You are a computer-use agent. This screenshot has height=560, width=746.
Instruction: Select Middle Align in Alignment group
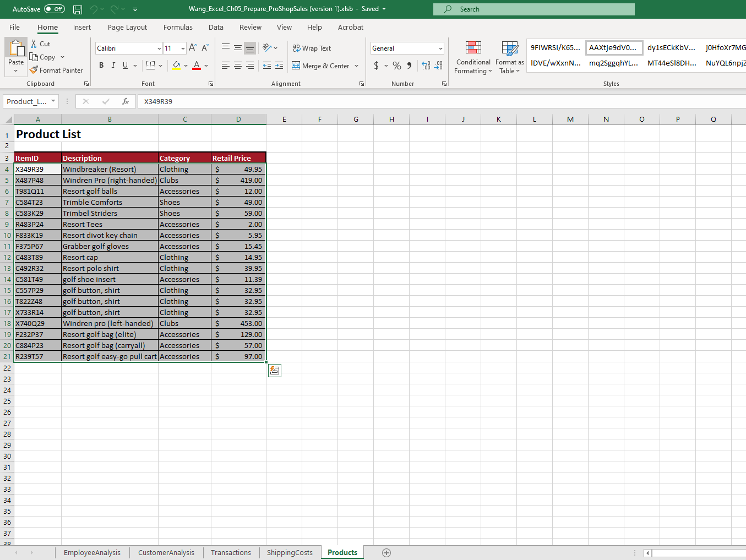[238, 48]
